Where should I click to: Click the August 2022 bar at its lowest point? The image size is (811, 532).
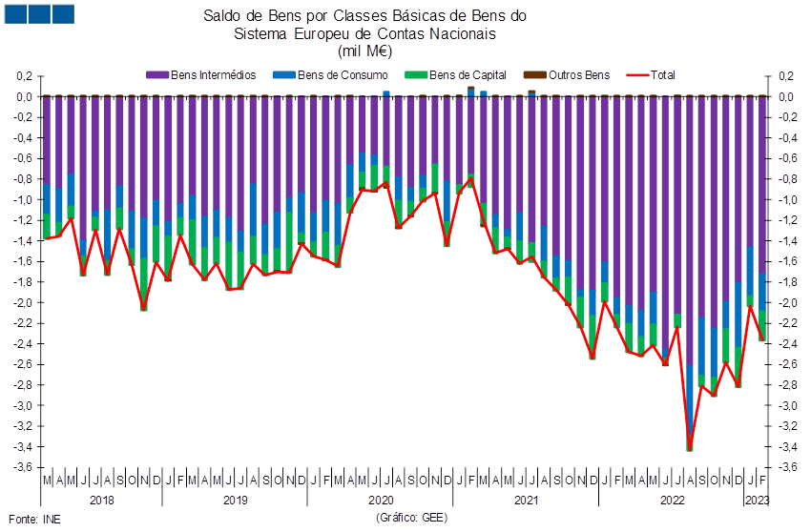690,449
